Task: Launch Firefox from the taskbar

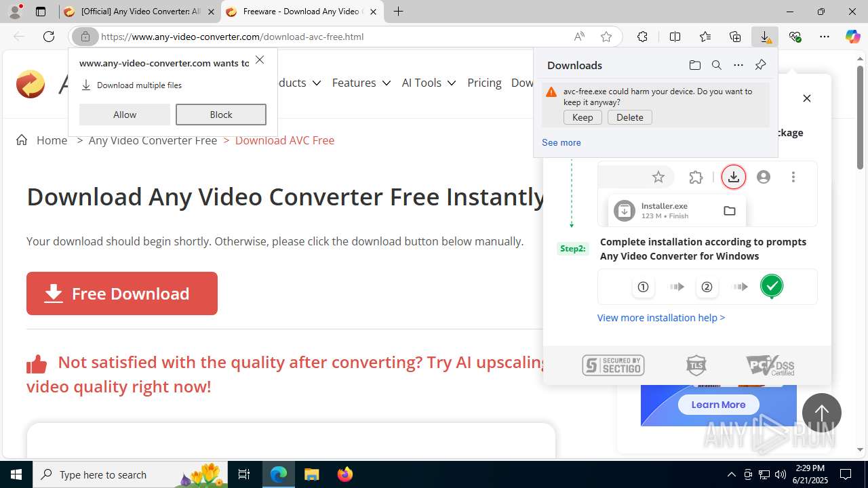Action: click(345, 474)
